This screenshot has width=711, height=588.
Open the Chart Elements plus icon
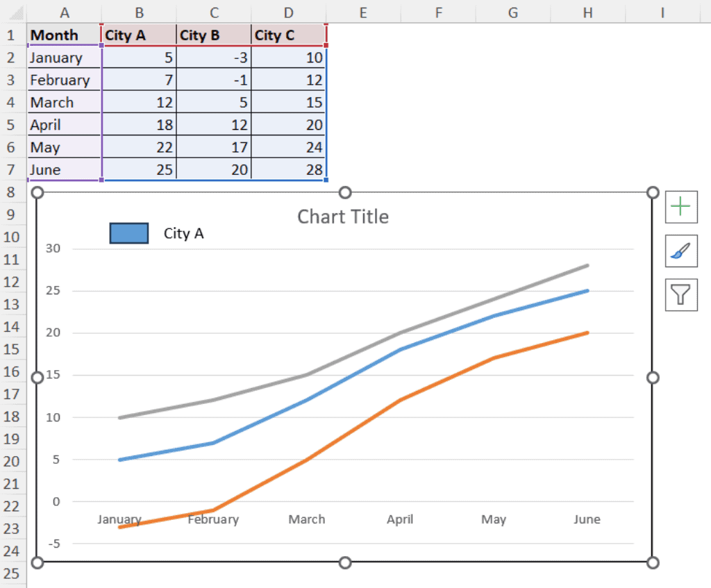[x=680, y=206]
